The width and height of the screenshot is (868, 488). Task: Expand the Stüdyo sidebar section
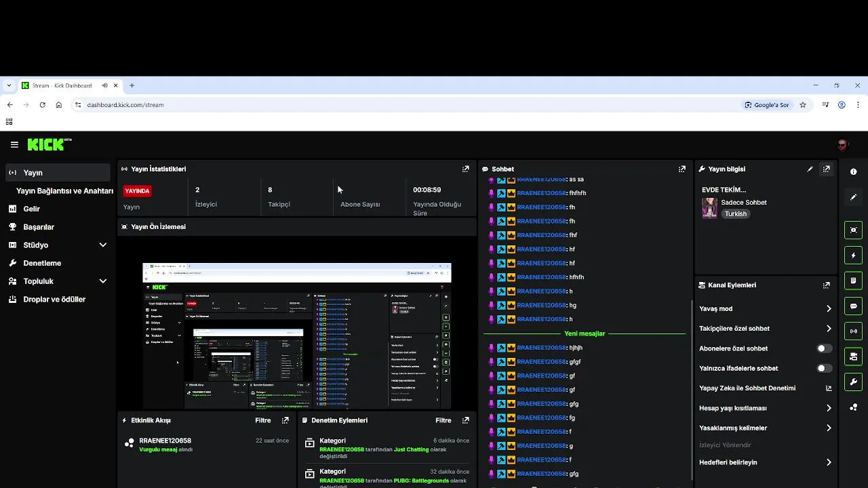click(103, 245)
